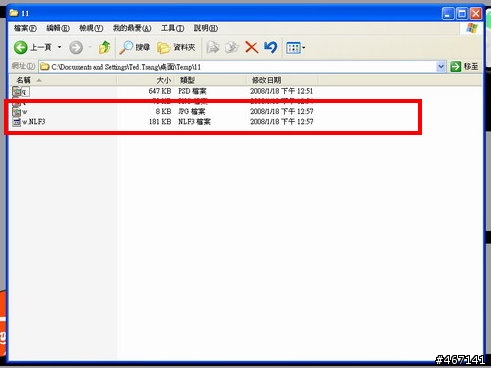Open the 搜尋 search pane

tap(135, 47)
